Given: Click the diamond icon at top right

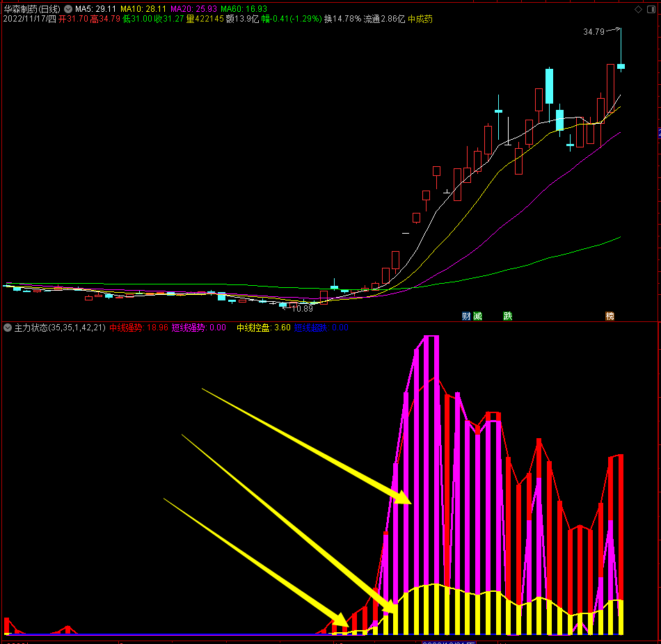Looking at the screenshot, I should [638, 9].
